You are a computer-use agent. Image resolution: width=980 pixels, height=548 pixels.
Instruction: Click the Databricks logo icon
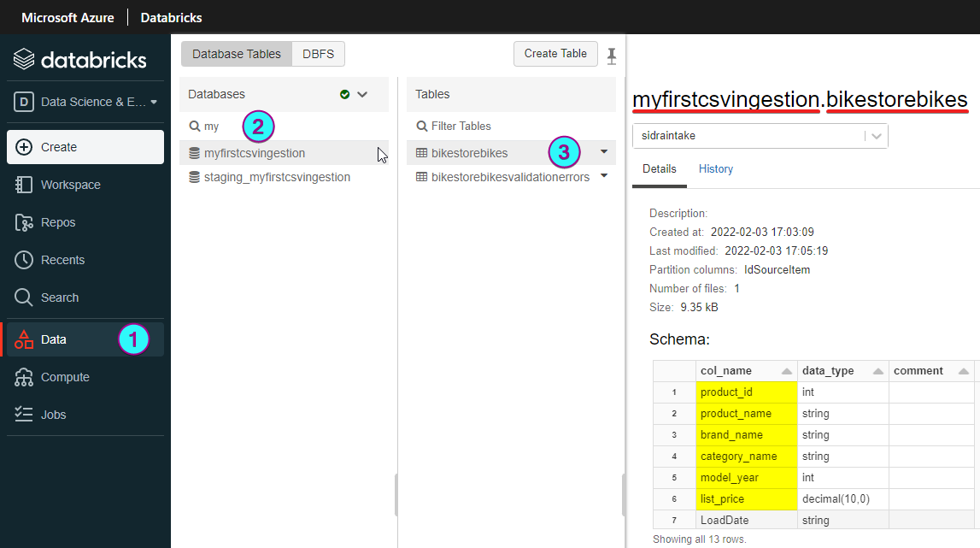24,60
